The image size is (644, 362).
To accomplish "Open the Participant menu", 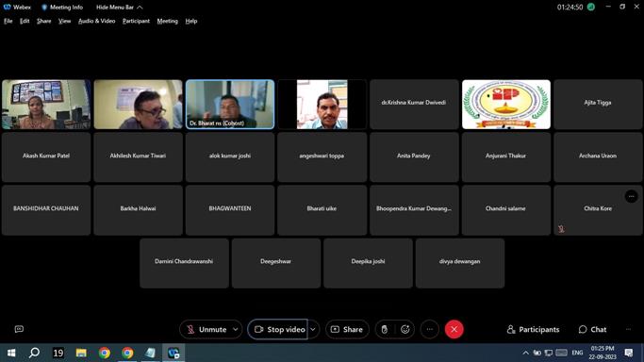I will click(x=136, y=21).
